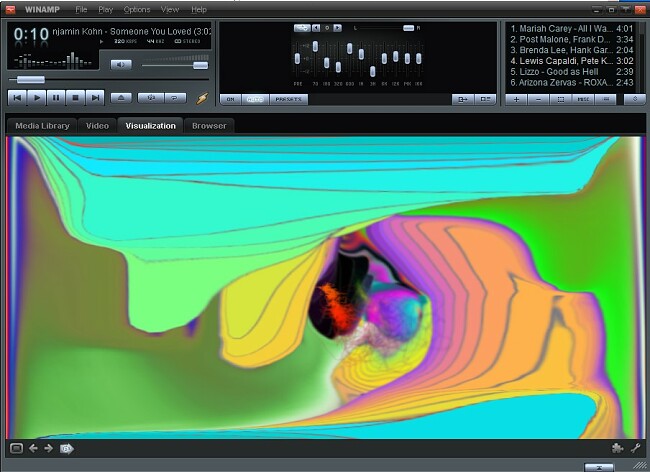This screenshot has height=472, width=650.
Task: Open the Options menu
Action: pyautogui.click(x=137, y=10)
